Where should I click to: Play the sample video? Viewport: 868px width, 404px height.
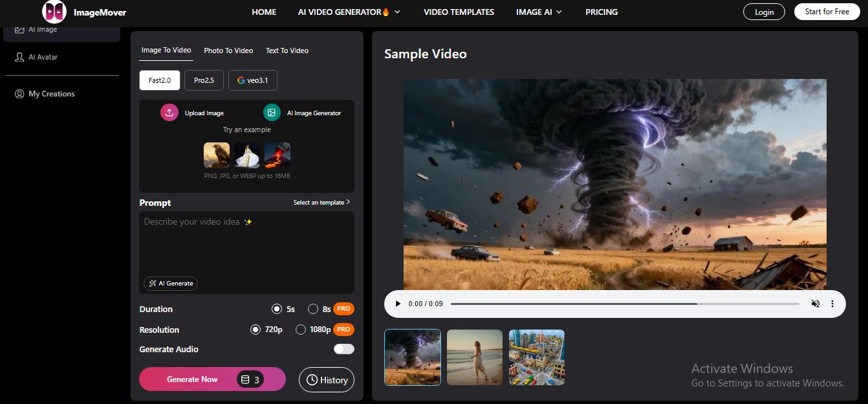(x=398, y=304)
